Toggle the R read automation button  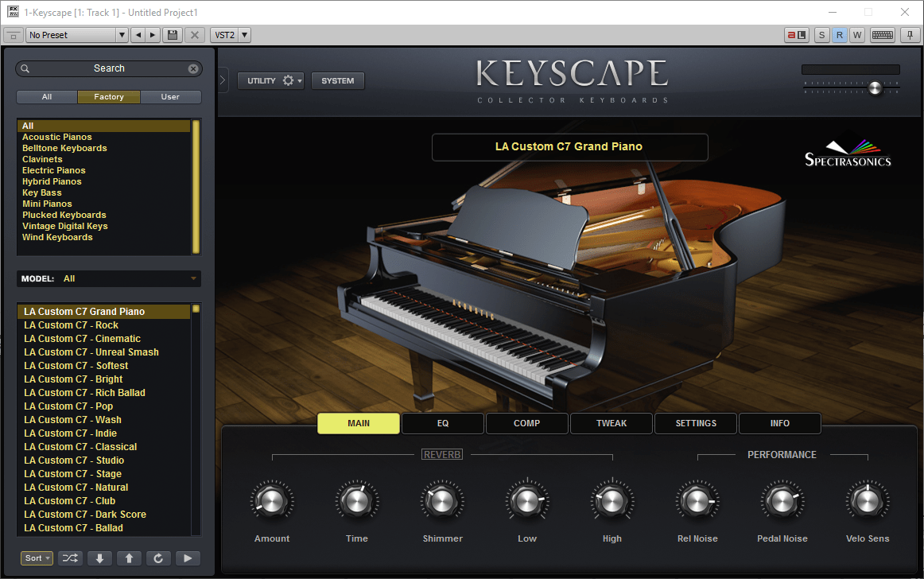839,35
